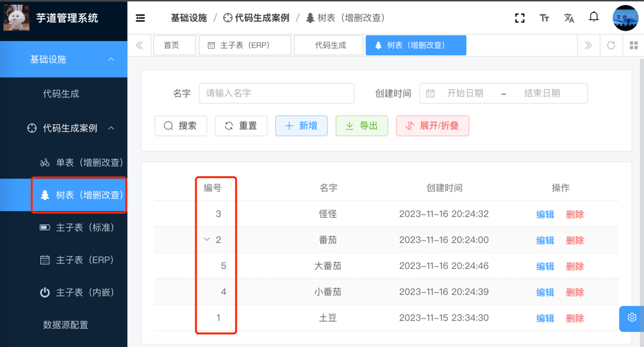Open the tab actions grid icon
Image resolution: width=644 pixels, height=347 pixels.
click(x=634, y=45)
